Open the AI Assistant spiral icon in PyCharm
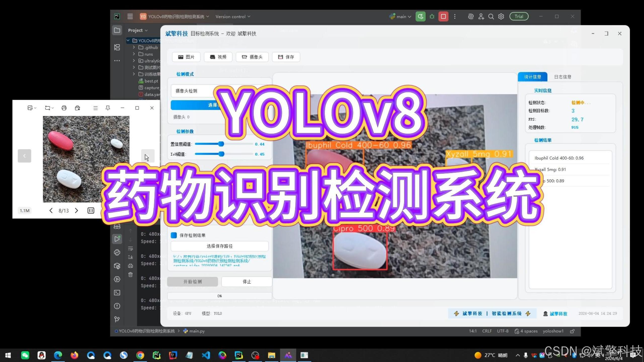The image size is (644, 362). (x=471, y=17)
